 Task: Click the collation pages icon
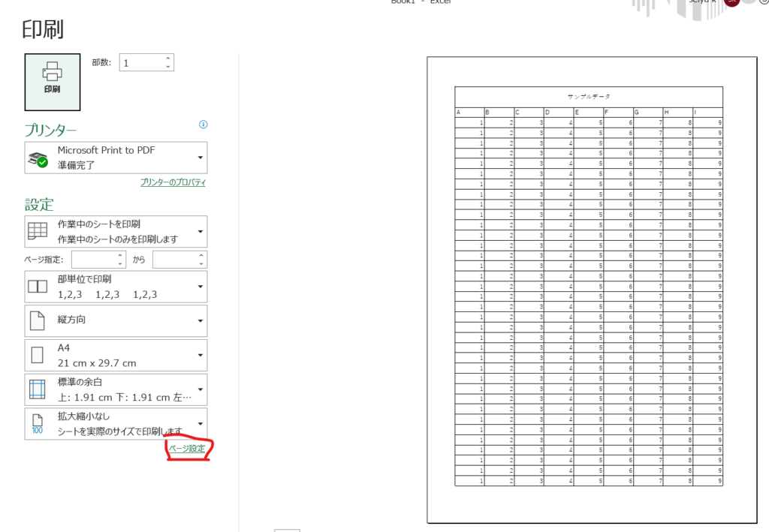pos(38,287)
